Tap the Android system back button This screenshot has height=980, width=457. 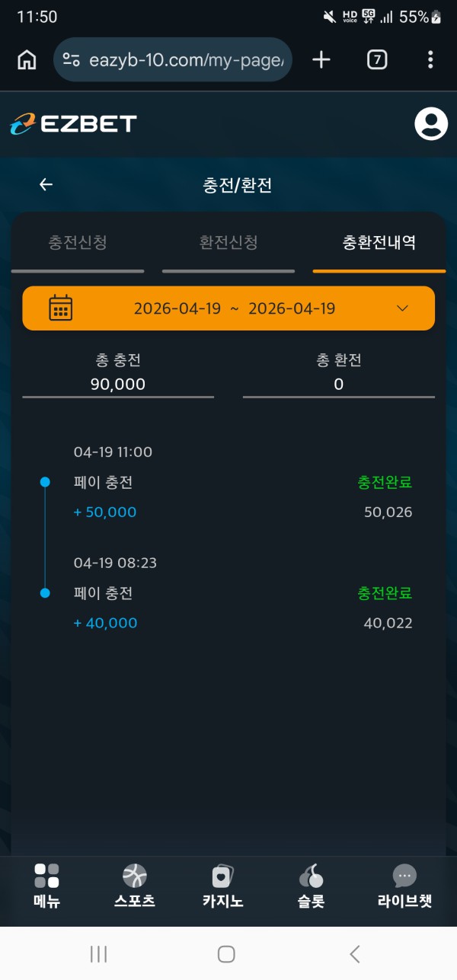tap(354, 953)
